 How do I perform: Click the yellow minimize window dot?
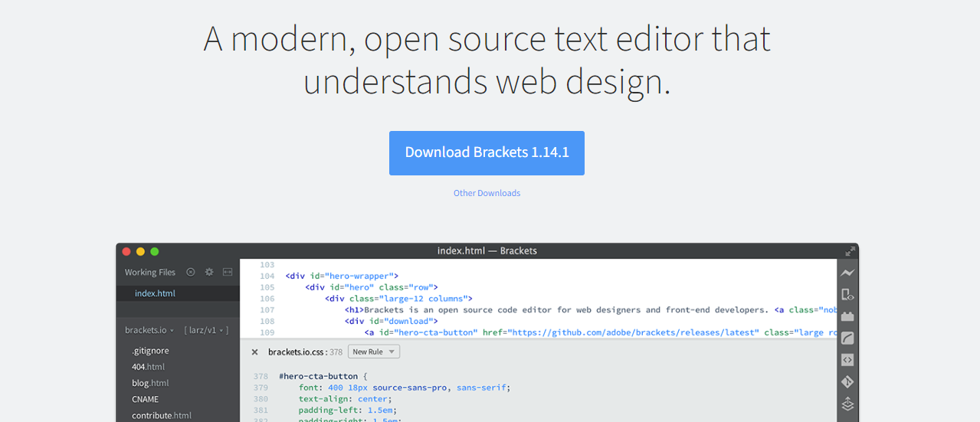click(x=140, y=251)
